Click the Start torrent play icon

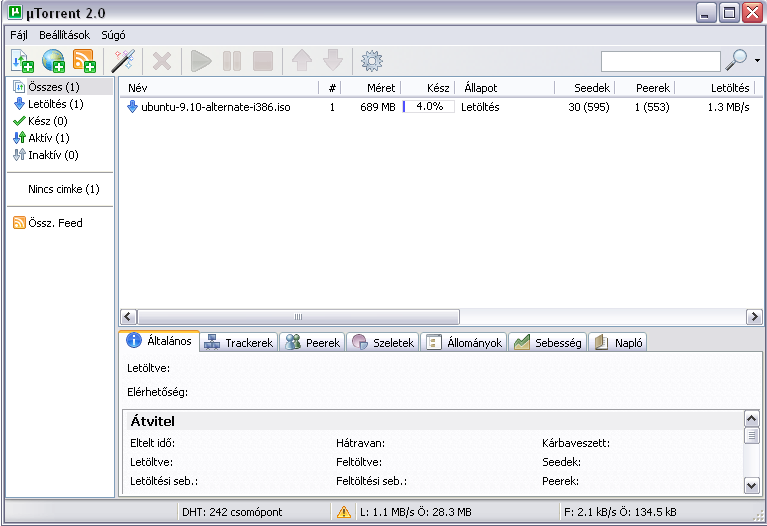201,61
